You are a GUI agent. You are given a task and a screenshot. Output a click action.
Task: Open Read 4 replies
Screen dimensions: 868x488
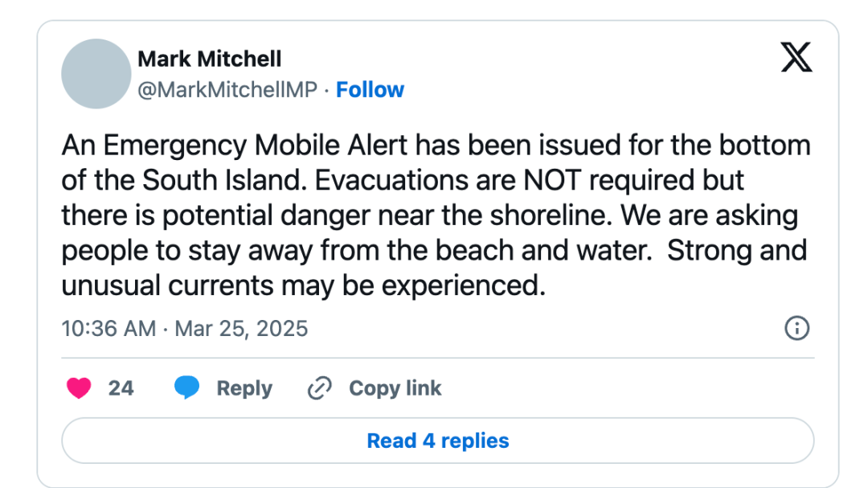(x=438, y=441)
